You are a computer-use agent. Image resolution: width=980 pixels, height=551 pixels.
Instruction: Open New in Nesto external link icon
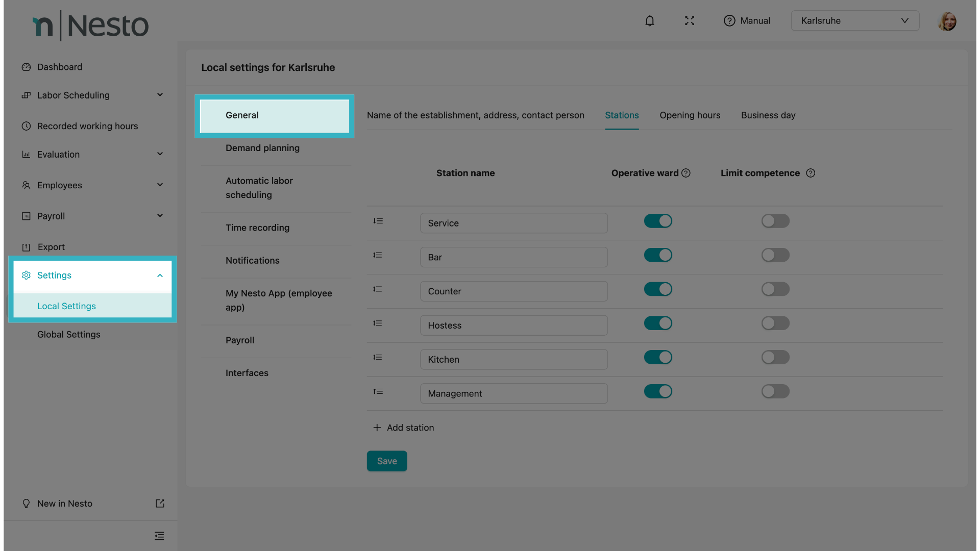[160, 504]
